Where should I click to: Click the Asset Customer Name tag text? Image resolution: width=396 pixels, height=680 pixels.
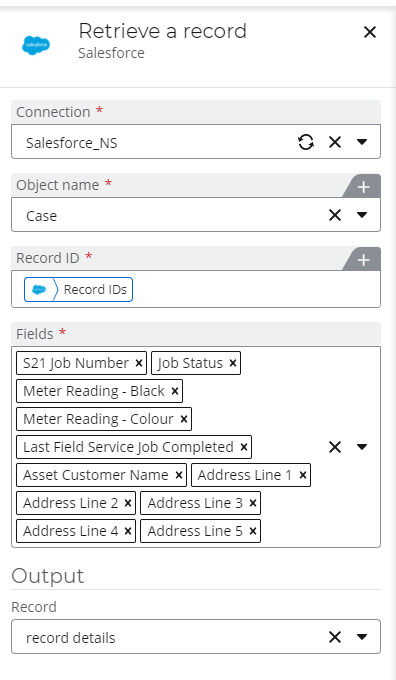pos(96,475)
